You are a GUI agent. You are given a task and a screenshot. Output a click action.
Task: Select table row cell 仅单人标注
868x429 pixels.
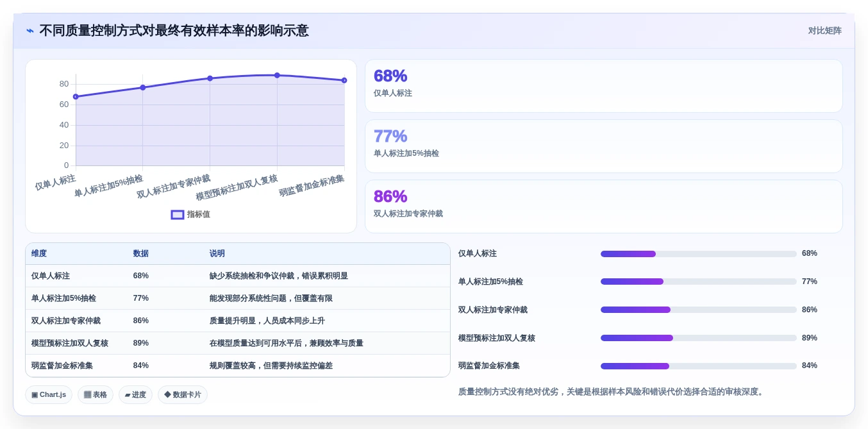click(x=51, y=276)
